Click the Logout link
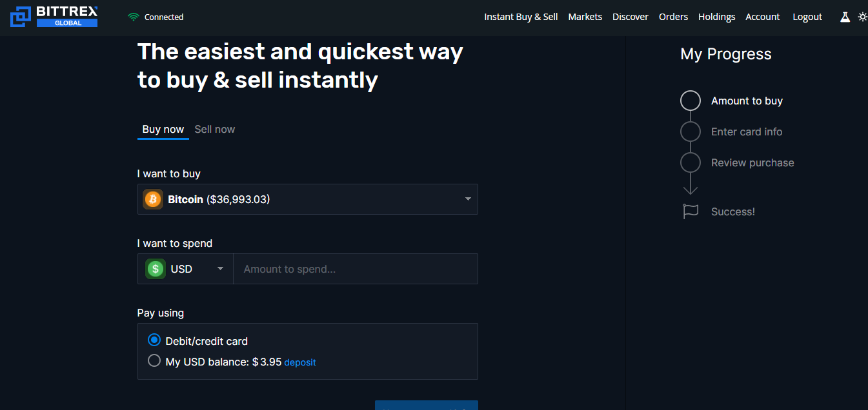The width and height of the screenshot is (868, 410). pos(807,17)
